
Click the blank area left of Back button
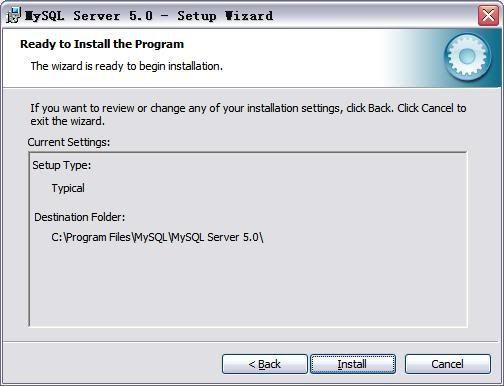click(x=112, y=364)
